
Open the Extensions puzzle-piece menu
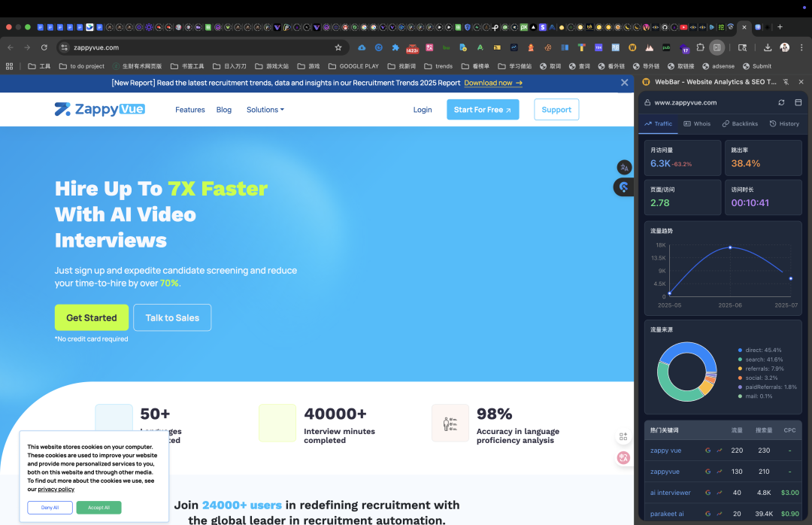tap(700, 47)
